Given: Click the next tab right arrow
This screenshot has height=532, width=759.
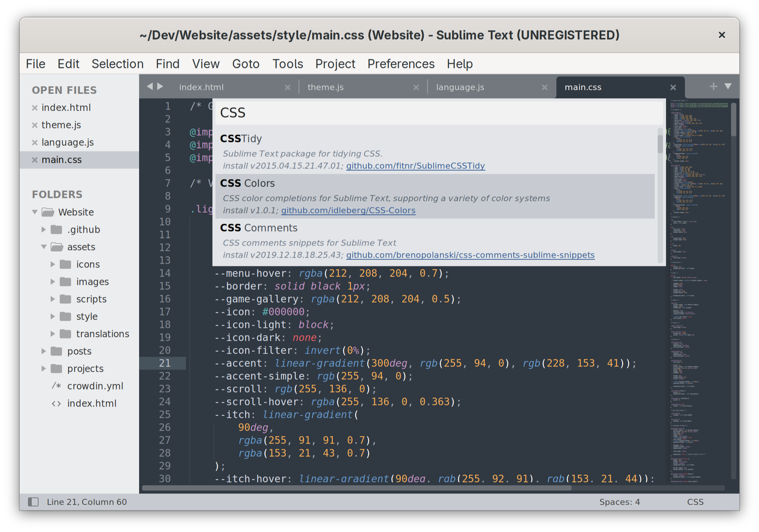Looking at the screenshot, I should point(160,87).
